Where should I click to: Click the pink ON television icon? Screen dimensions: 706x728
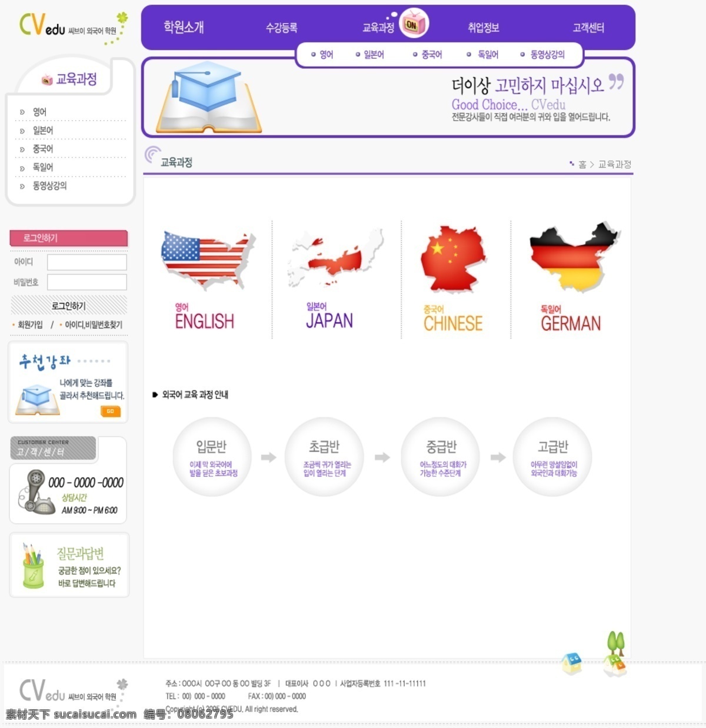click(x=414, y=24)
